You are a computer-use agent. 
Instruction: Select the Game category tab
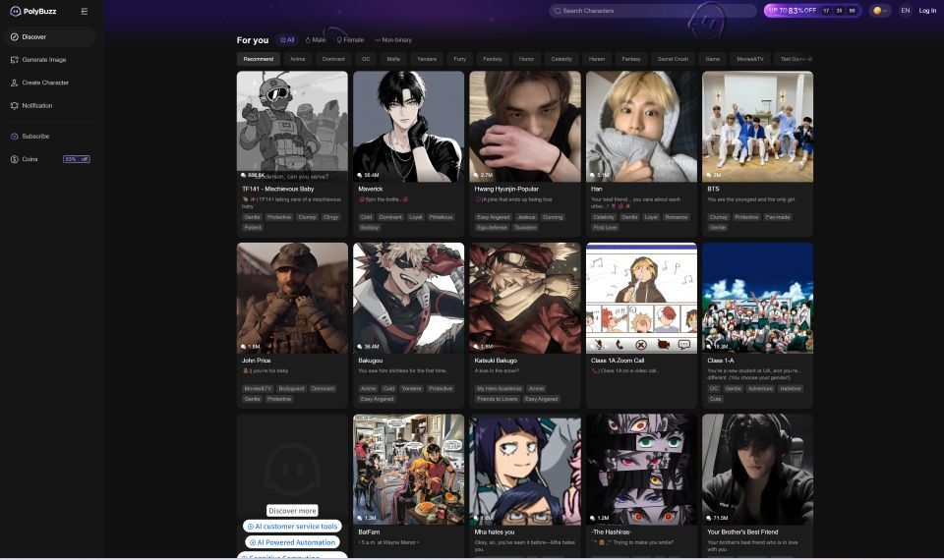[712, 59]
